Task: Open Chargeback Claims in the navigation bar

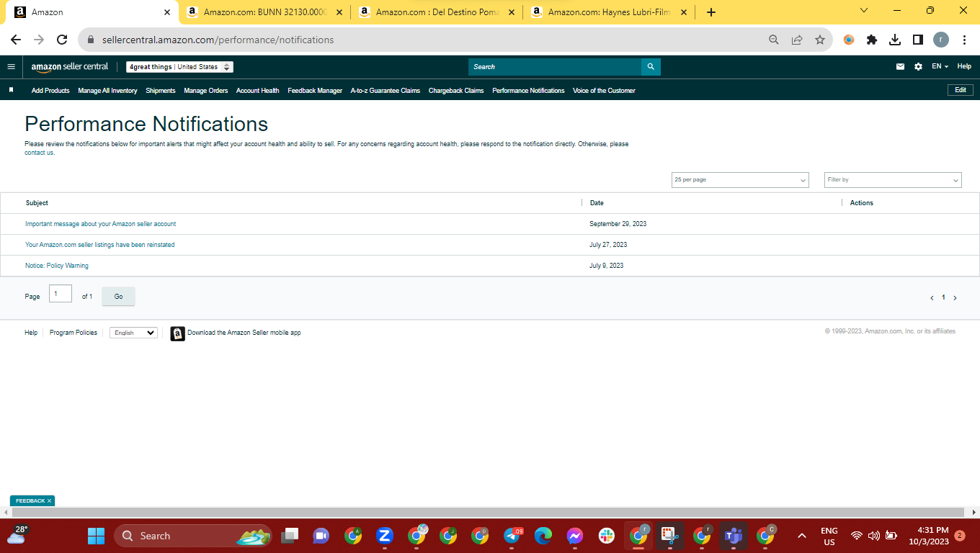Action: click(456, 91)
